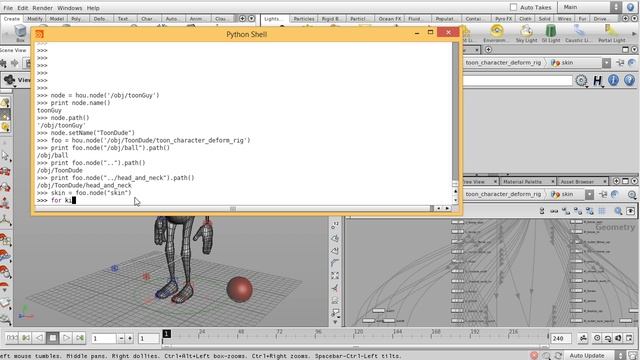Step forward one frame on playbar
640x360 pixels.
click(80, 338)
